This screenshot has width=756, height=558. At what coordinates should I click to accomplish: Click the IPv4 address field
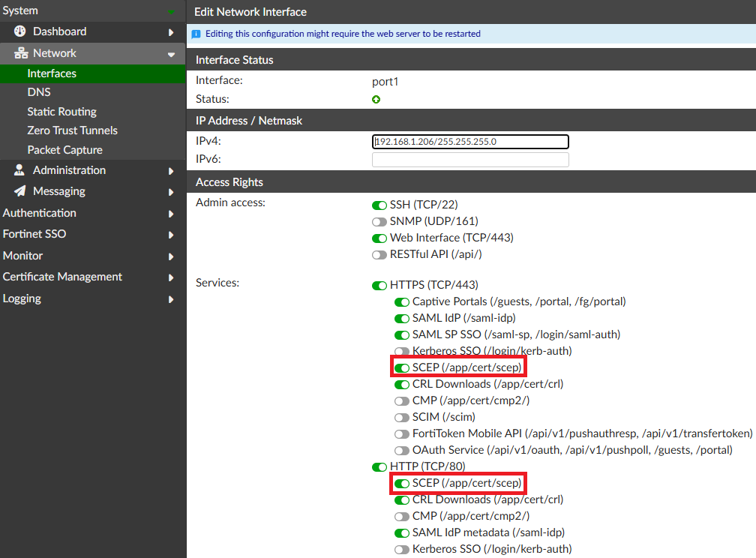470,141
